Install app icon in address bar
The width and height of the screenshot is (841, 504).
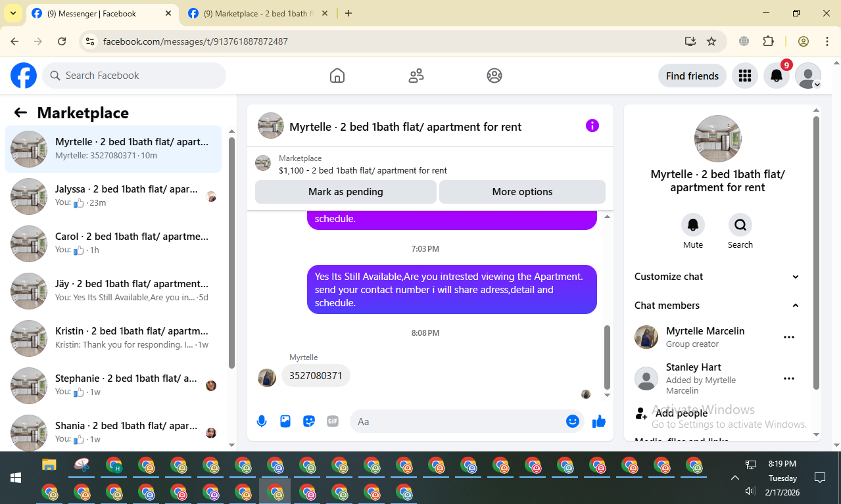point(690,41)
